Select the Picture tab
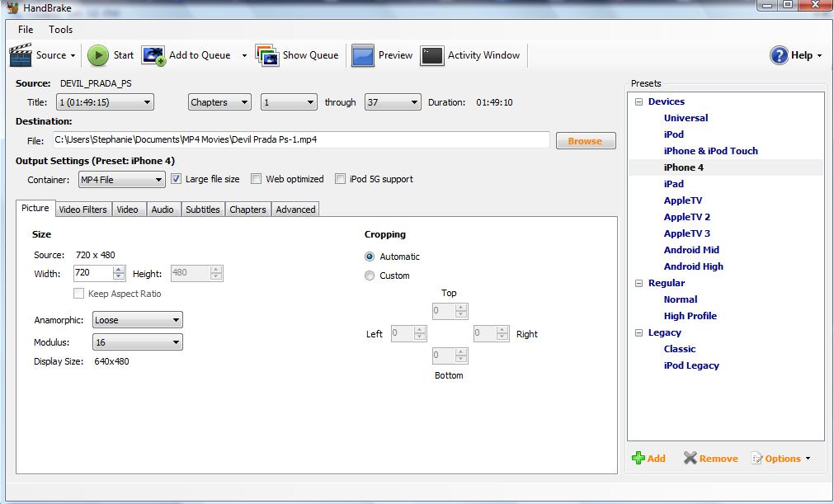This screenshot has width=834, height=504. (35, 209)
